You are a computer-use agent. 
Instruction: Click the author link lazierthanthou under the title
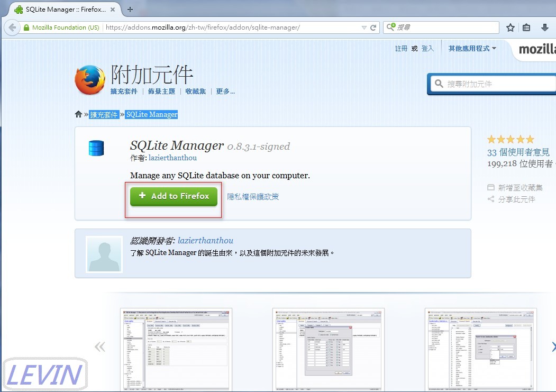pyautogui.click(x=172, y=158)
